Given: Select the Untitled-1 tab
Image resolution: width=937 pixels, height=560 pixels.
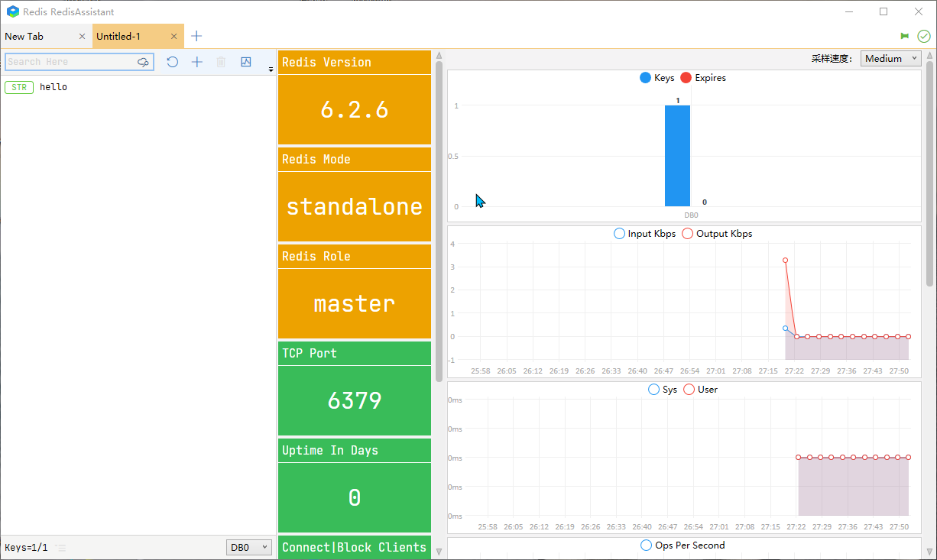Looking at the screenshot, I should [x=126, y=36].
